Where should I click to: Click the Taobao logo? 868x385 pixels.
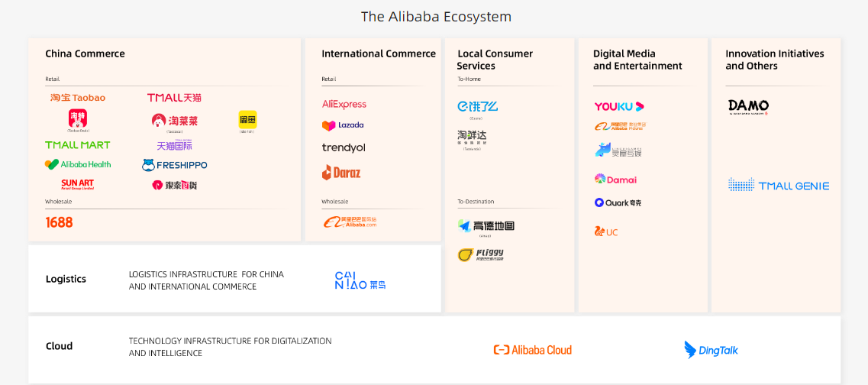point(78,98)
